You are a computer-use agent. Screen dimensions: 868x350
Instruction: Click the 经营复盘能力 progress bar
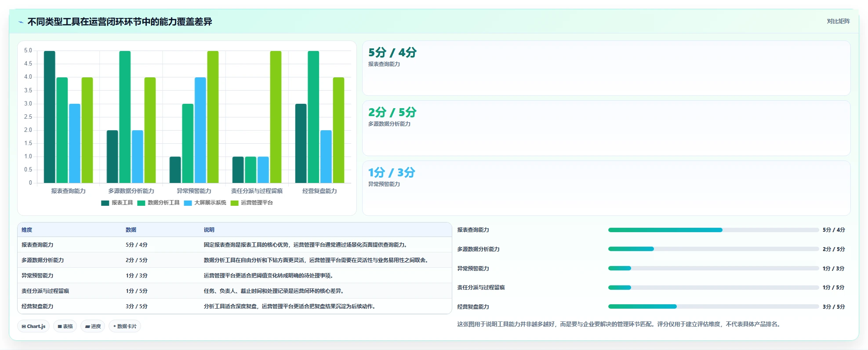pyautogui.click(x=713, y=306)
